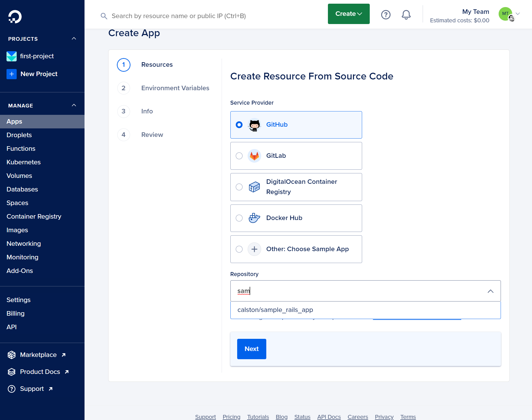Click Marketplace external link arrow
The image size is (532, 420).
coord(64,355)
